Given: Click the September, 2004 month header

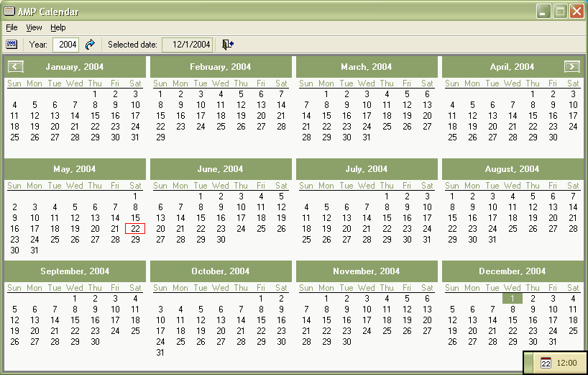Looking at the screenshot, I should pyautogui.click(x=75, y=271).
